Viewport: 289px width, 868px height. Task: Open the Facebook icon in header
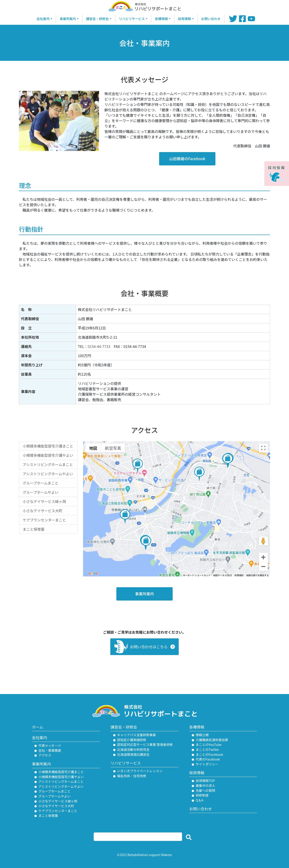tap(242, 19)
